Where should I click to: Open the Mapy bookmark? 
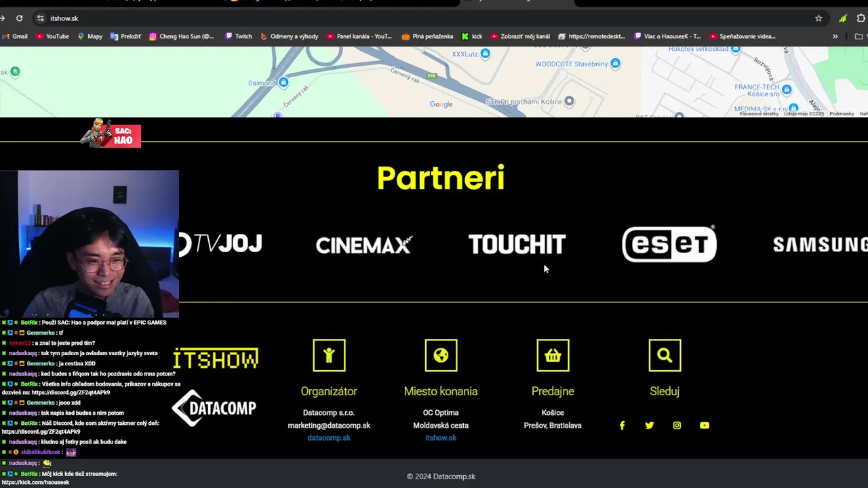click(x=90, y=37)
